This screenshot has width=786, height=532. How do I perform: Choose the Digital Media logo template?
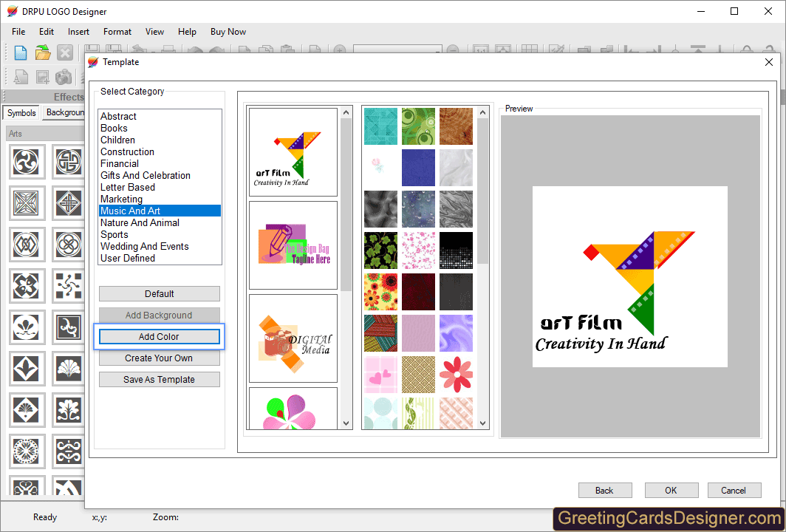293,338
